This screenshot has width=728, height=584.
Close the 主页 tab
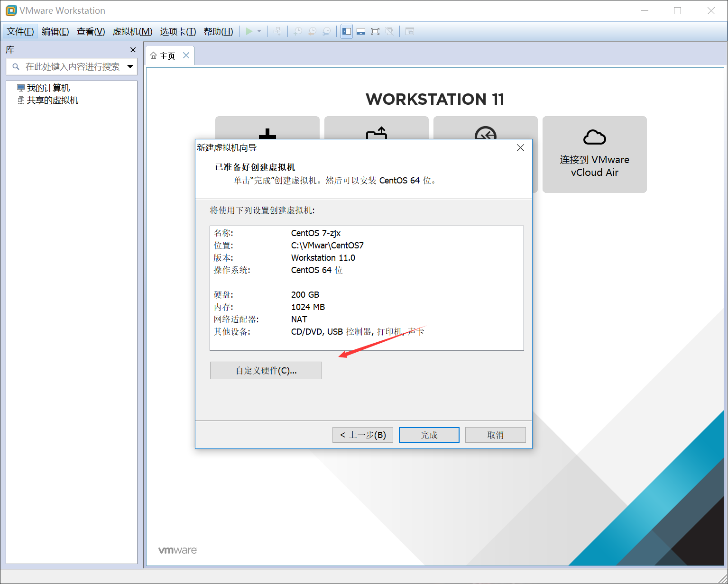(186, 55)
